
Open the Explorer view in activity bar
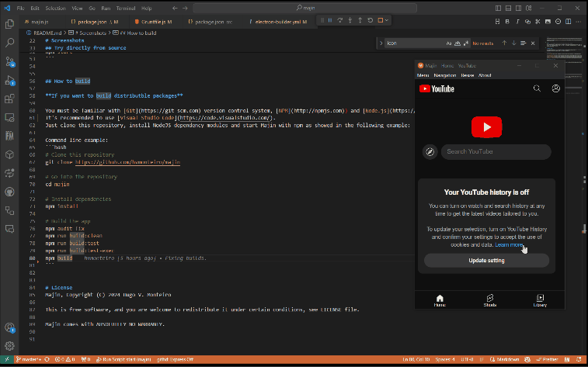point(10,24)
